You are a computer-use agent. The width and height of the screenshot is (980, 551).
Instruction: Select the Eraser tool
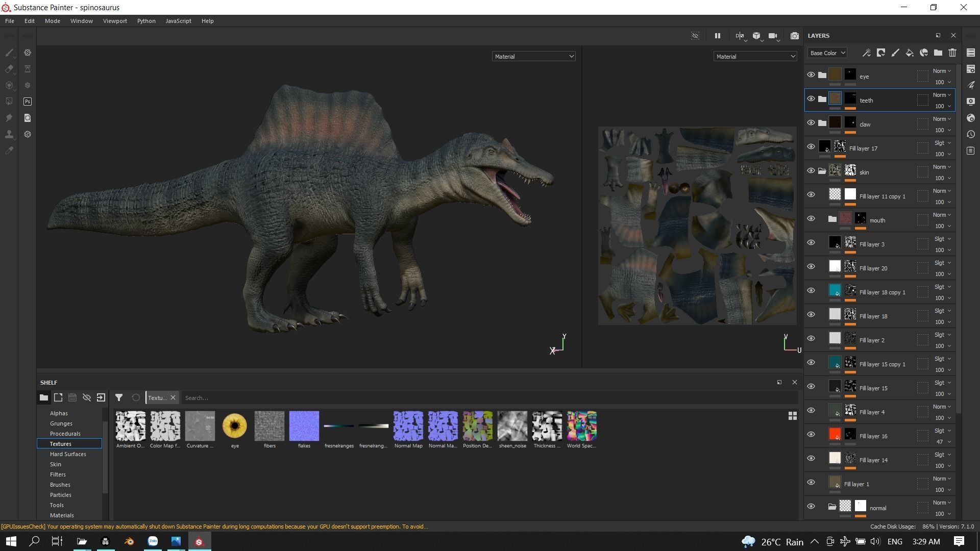9,69
